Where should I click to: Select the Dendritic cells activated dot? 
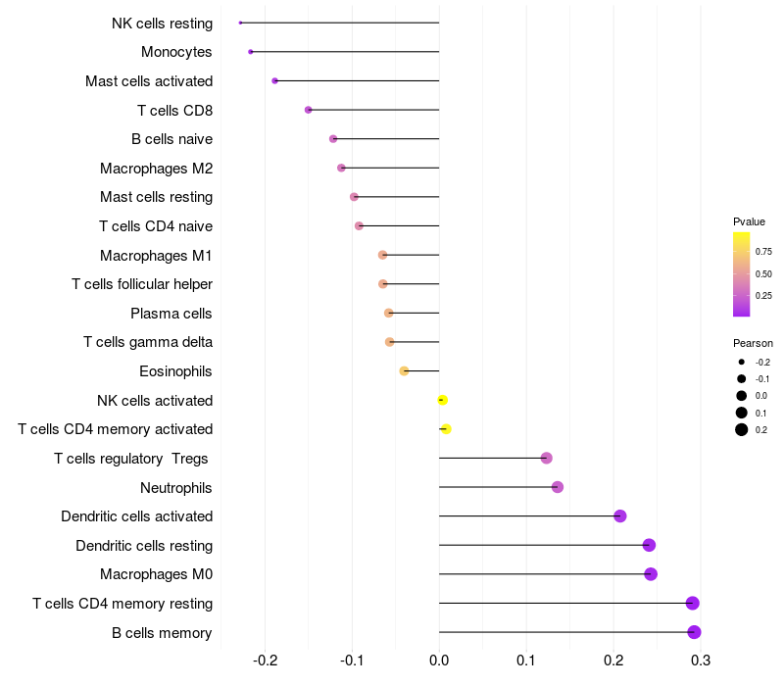coord(620,516)
